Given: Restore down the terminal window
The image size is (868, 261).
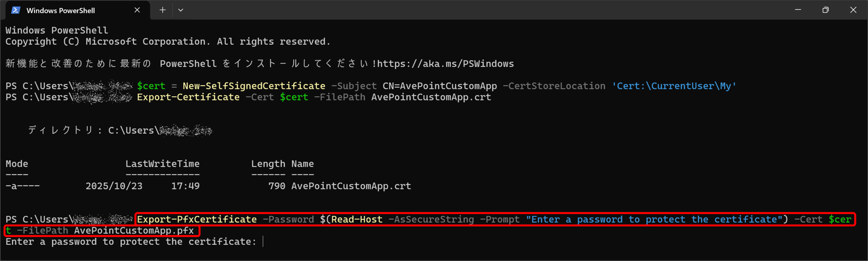Looking at the screenshot, I should [826, 10].
